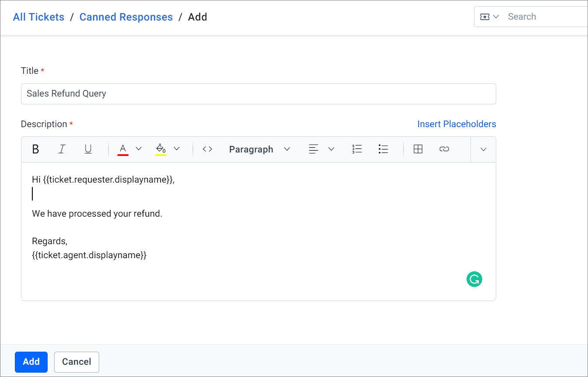This screenshot has height=377, width=588.
Task: Select the yellow background fill icon
Action: [x=161, y=149]
